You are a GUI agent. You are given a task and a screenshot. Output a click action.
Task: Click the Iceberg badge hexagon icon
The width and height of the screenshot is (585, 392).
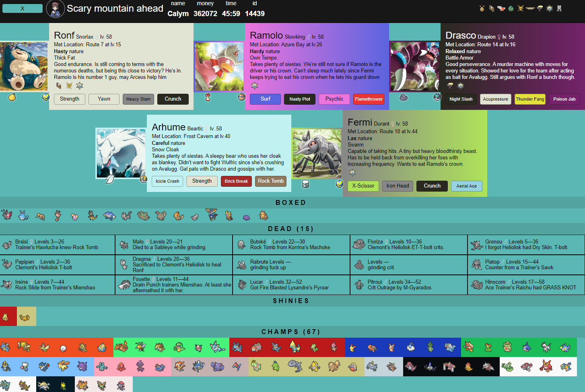point(550,8)
